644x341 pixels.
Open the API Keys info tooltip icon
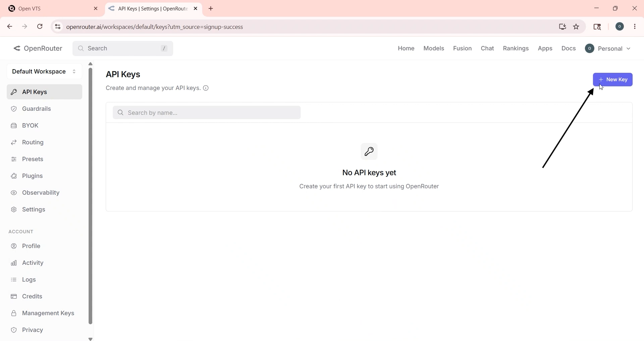(206, 88)
